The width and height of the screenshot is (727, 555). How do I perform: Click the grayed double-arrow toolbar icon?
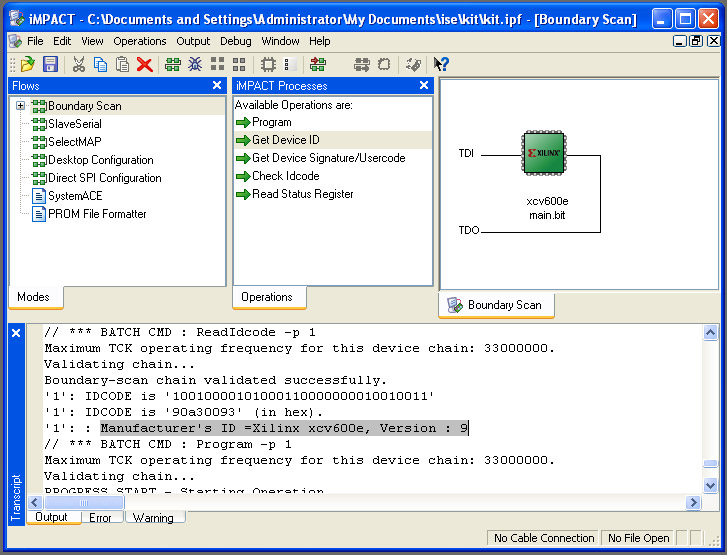click(x=361, y=64)
